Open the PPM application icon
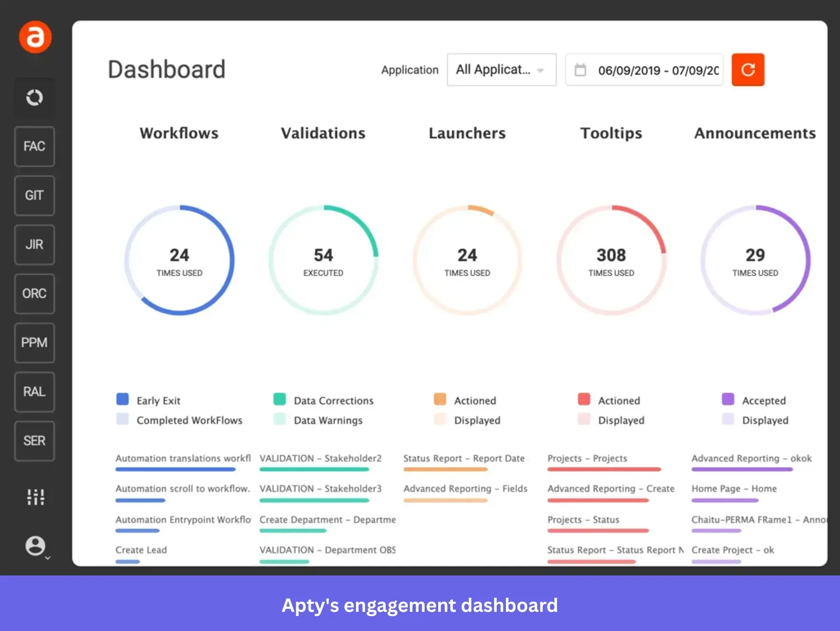This screenshot has width=840, height=631. (x=35, y=343)
